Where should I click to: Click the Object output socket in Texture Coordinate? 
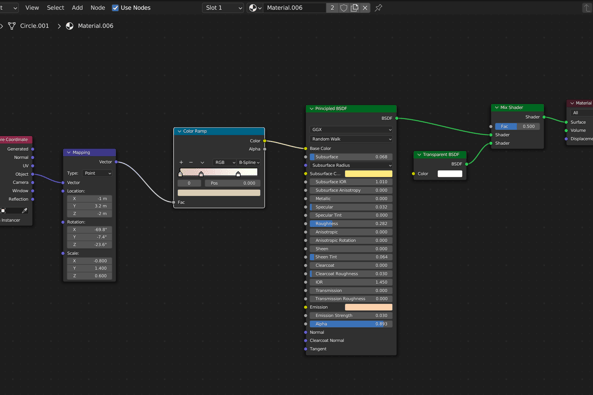click(x=33, y=174)
